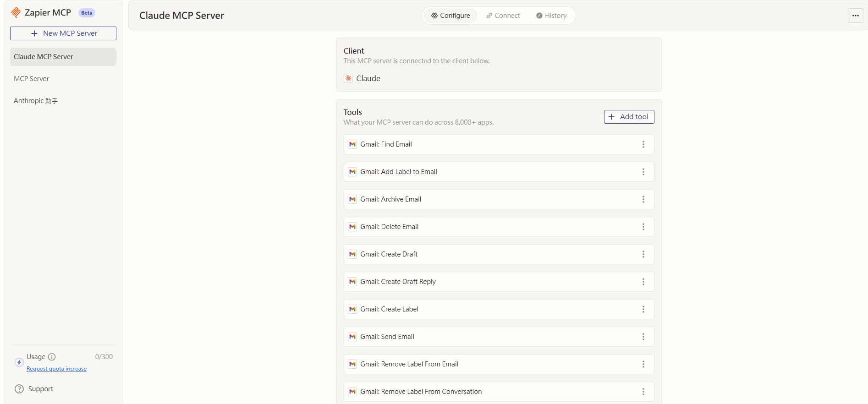Click the Support question mark icon

click(x=19, y=389)
